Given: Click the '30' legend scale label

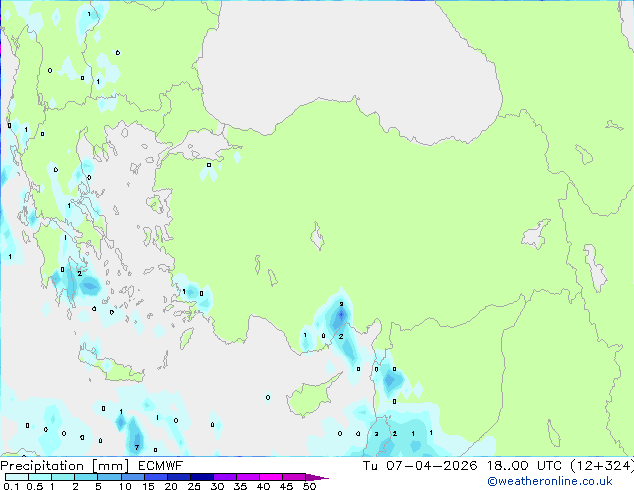Looking at the screenshot, I should pyautogui.click(x=217, y=486).
